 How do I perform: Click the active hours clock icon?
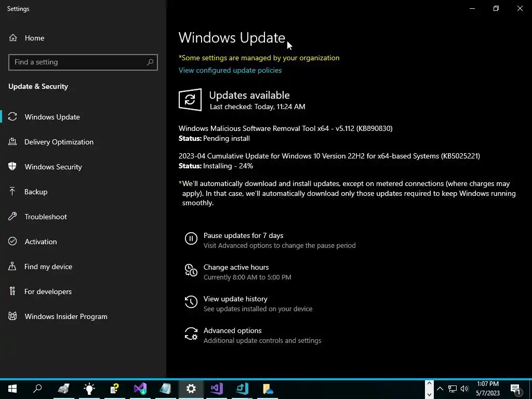pos(191,270)
